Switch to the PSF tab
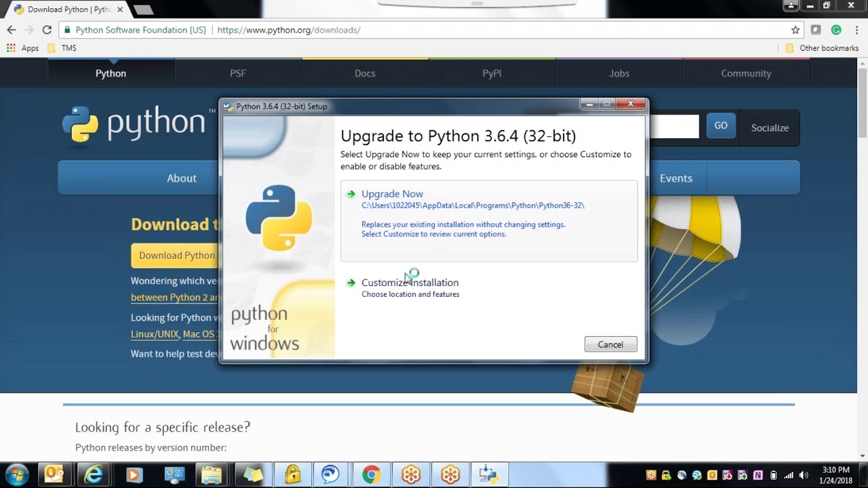The image size is (868, 488). point(238,73)
